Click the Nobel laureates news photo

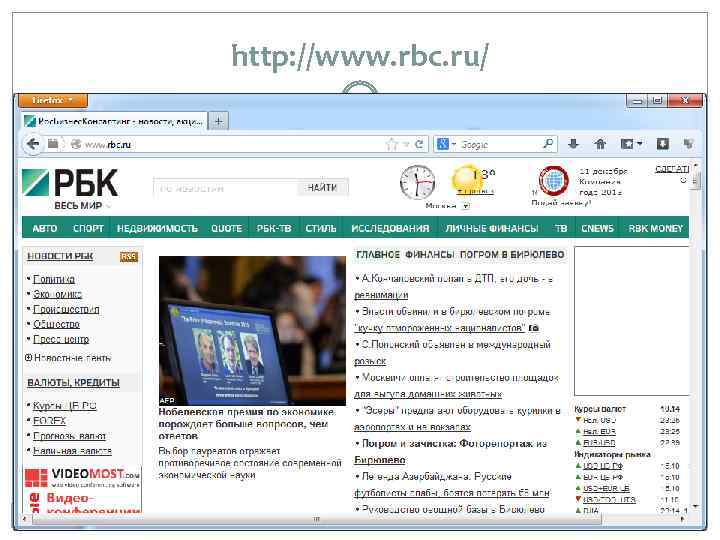[x=252, y=331]
